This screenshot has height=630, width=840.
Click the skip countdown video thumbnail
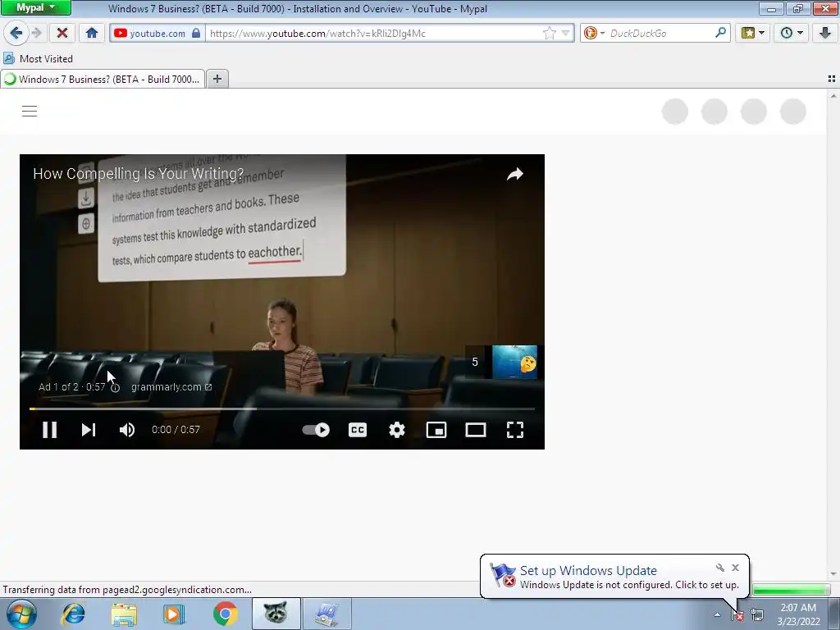(x=514, y=362)
